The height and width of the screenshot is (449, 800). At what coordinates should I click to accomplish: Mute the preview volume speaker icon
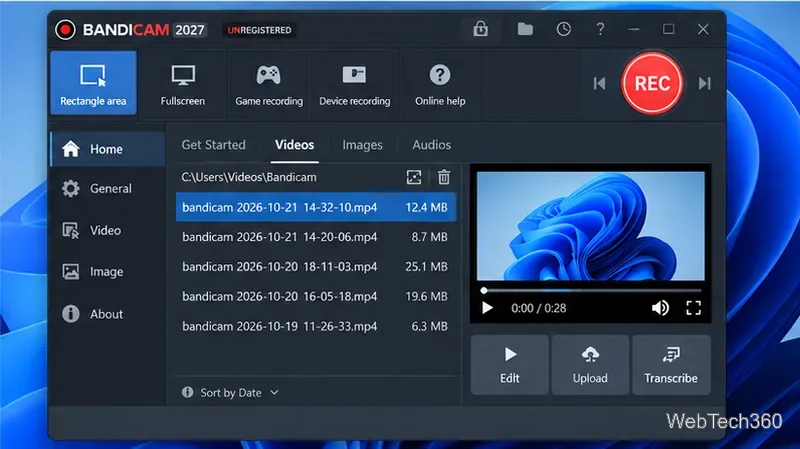click(x=660, y=308)
